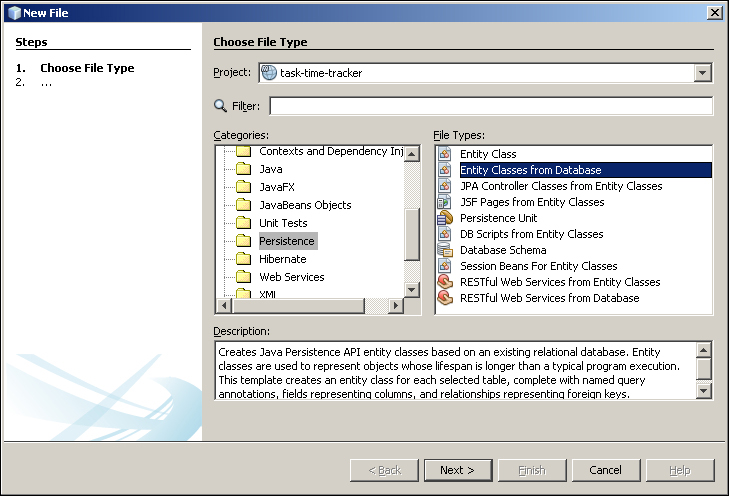Click the RESTful Web Services from Entity Classes icon
Image resolution: width=729 pixels, height=496 pixels.
coord(445,282)
